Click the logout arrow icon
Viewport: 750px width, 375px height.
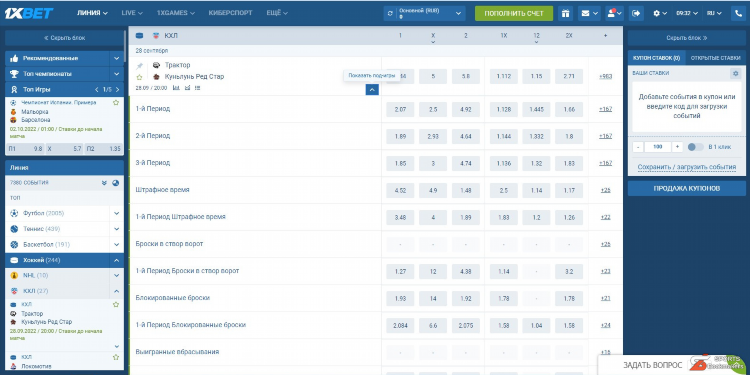click(636, 13)
